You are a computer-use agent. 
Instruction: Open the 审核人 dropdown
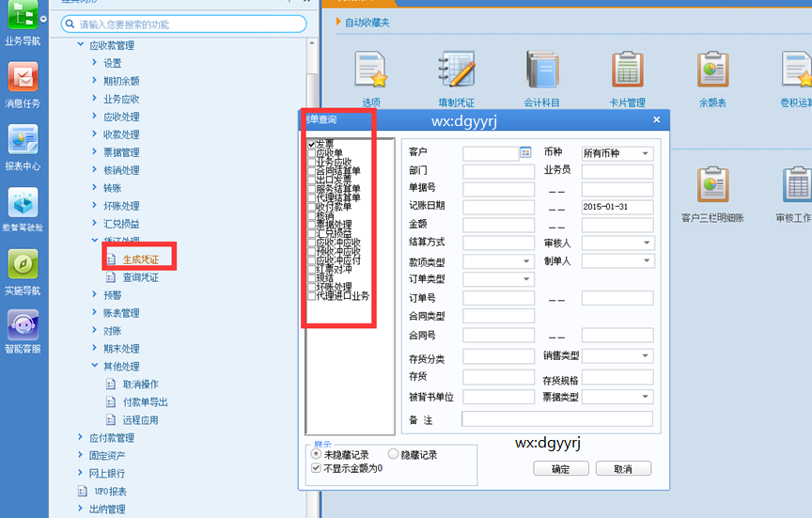(x=618, y=243)
